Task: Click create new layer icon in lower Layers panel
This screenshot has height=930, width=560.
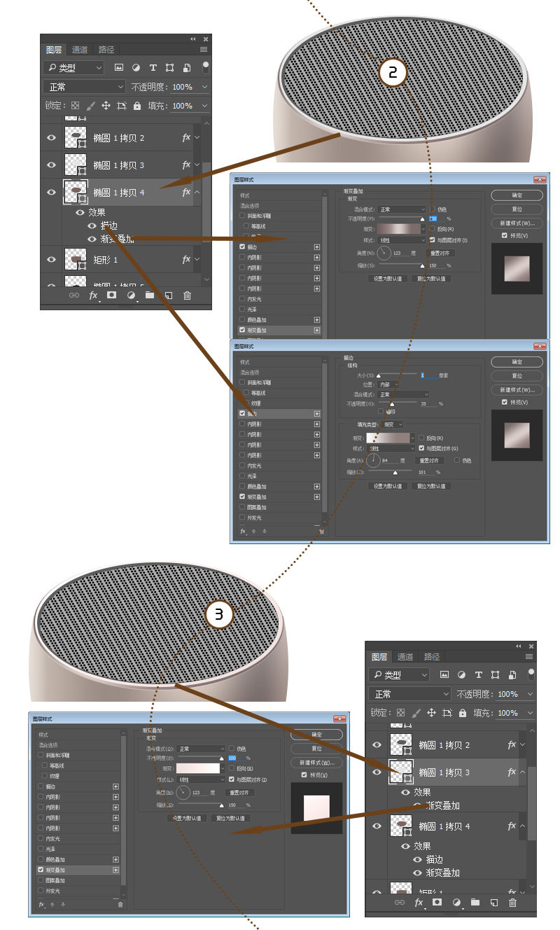Action: (493, 903)
